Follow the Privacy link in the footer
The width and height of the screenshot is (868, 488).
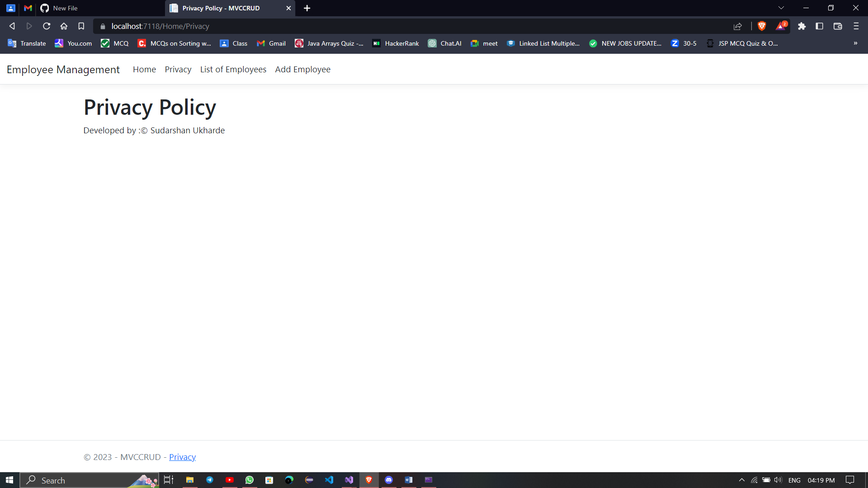pyautogui.click(x=182, y=457)
